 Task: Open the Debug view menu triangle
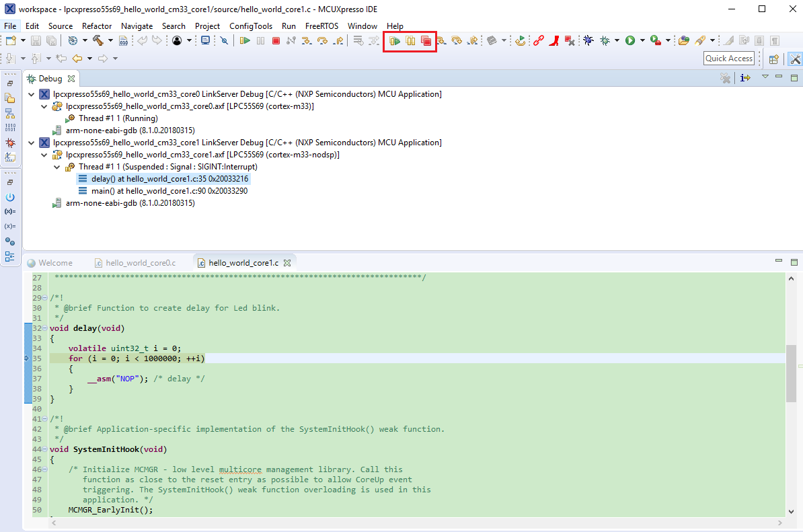(x=765, y=77)
